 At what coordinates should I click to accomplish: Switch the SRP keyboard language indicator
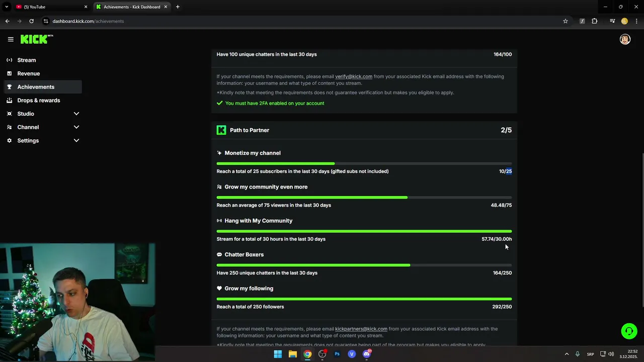click(591, 354)
